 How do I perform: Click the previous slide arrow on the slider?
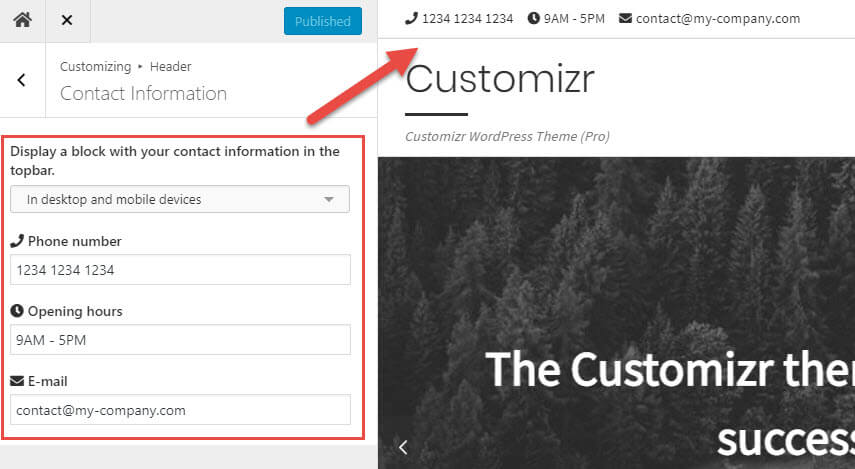coord(403,447)
